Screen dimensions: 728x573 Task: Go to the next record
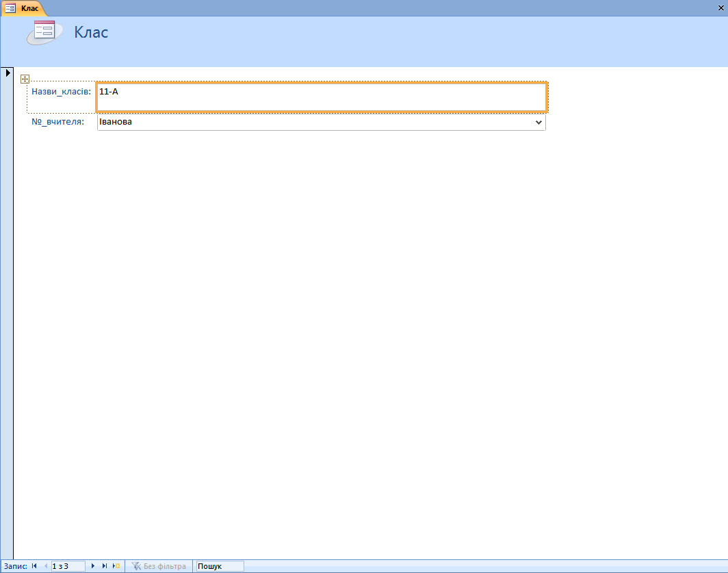coord(93,566)
